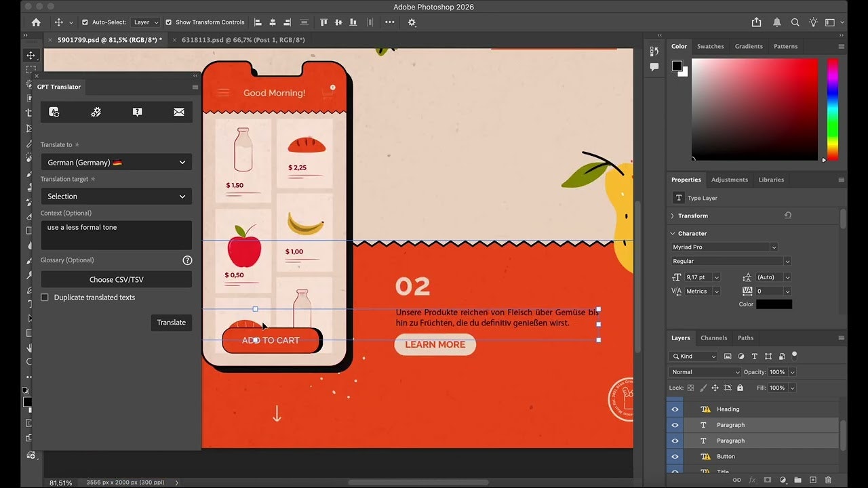Image resolution: width=868 pixels, height=488 pixels.
Task: Open the Normal blend mode dropdown
Action: coord(705,372)
